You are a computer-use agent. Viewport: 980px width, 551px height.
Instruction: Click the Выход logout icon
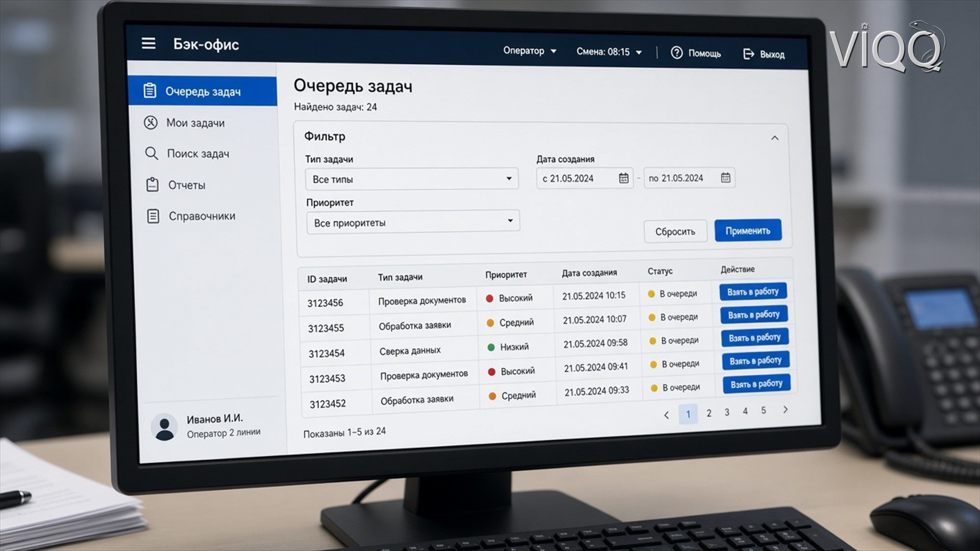(749, 54)
